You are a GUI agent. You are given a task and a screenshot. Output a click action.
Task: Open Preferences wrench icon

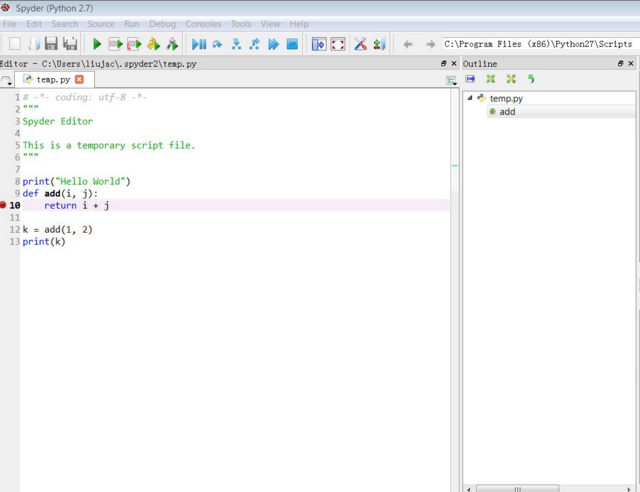[x=360, y=44]
